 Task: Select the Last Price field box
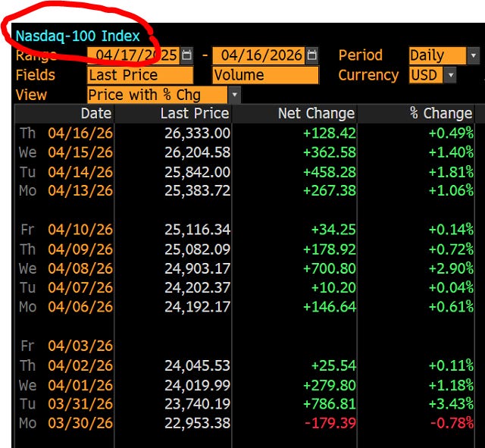tap(140, 75)
